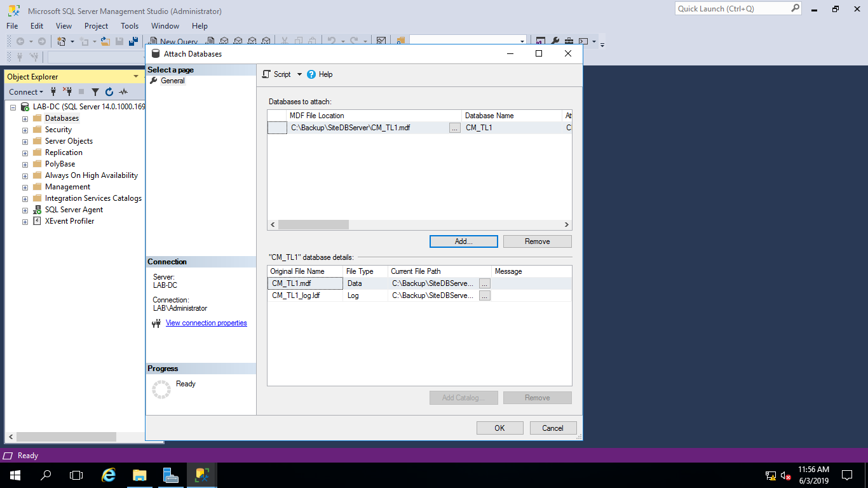The image size is (868, 488).
Task: Browse path for CM_TL1_log.ldf log file
Action: click(x=485, y=295)
